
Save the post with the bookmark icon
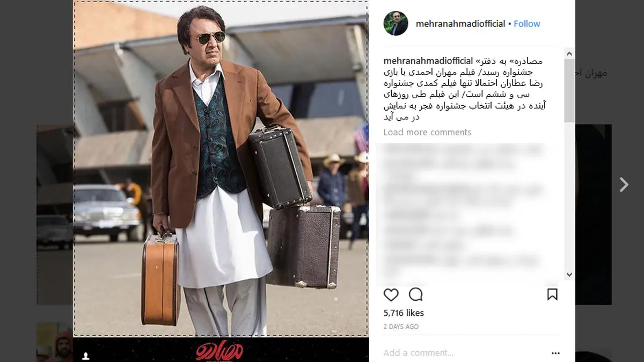click(x=552, y=294)
